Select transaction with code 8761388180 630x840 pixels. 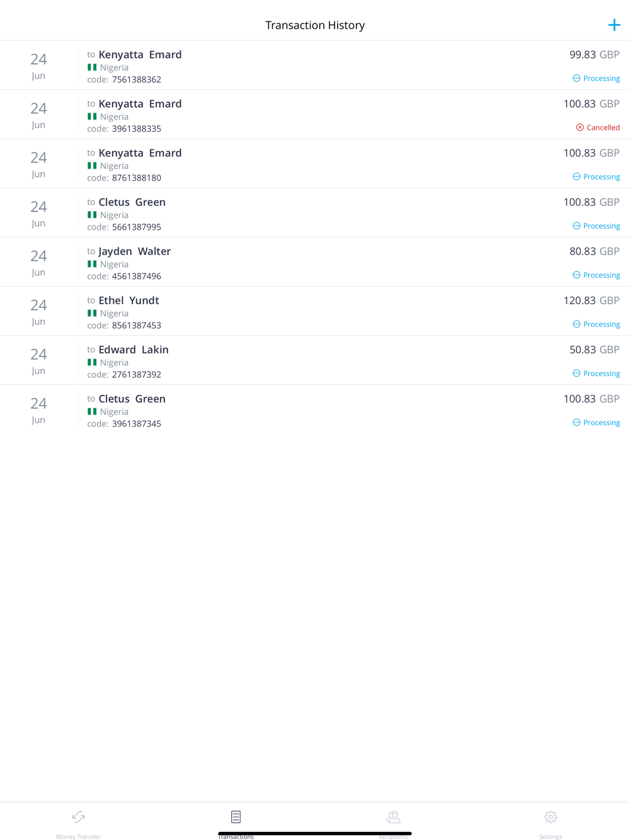click(x=315, y=164)
